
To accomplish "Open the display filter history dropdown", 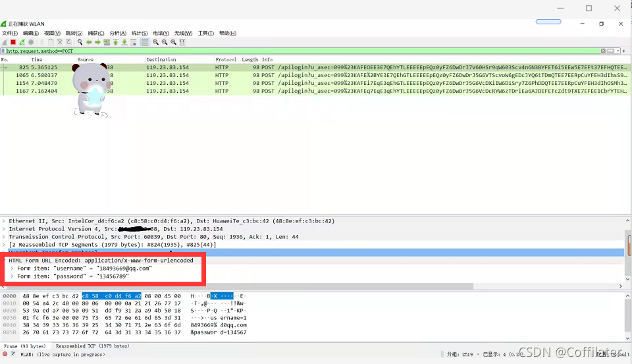I will coord(618,51).
